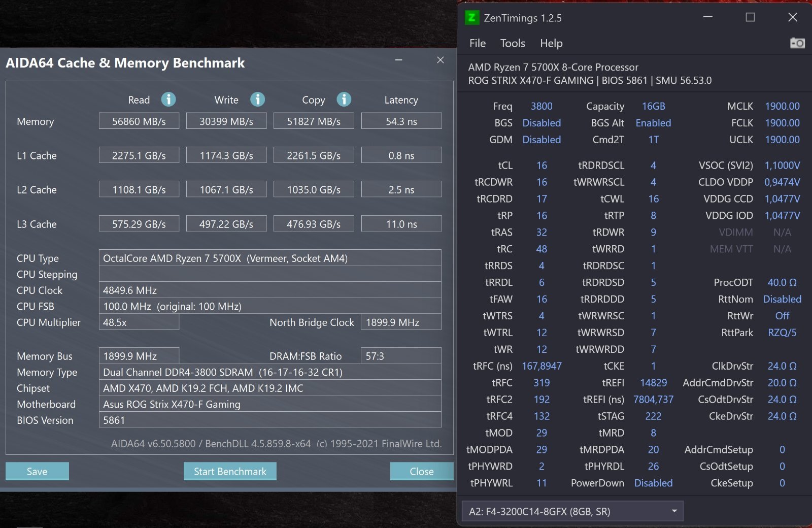Select L3 Cache Read value 575.29 GB/s
Viewport: 812px width, 528px height.
[x=139, y=224]
